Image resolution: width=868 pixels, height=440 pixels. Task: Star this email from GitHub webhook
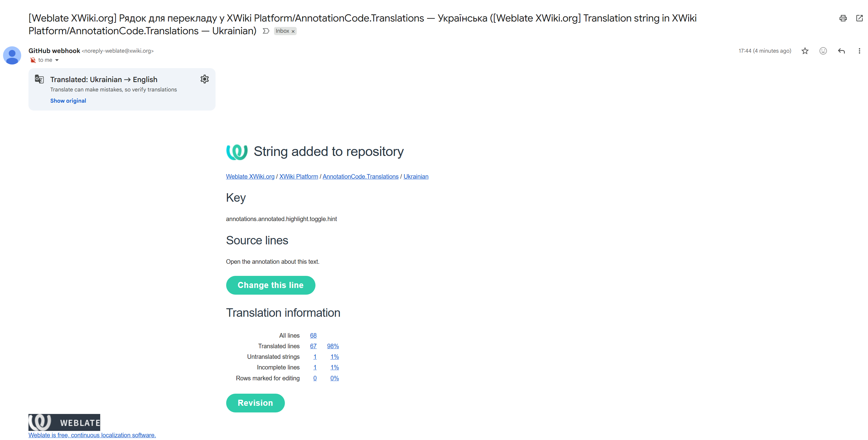[x=805, y=51]
